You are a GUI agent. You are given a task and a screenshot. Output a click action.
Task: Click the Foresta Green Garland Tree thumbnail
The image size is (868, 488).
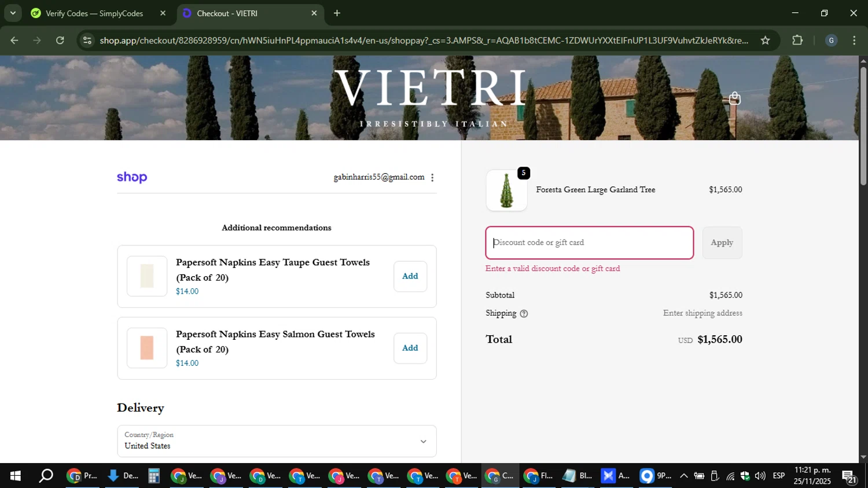(x=506, y=190)
